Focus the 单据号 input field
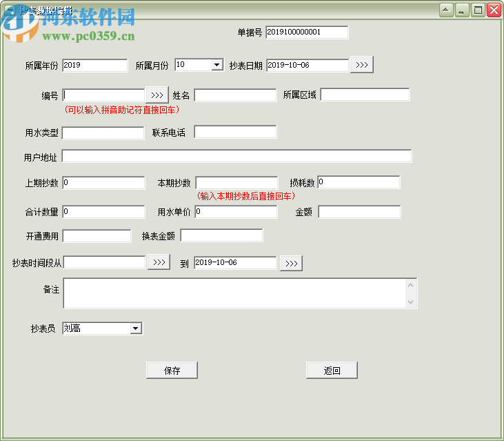 tap(307, 32)
